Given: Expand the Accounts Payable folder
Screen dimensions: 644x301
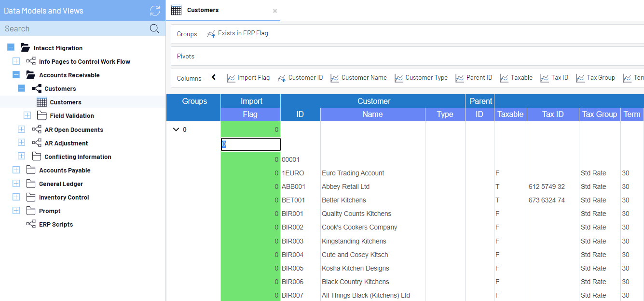Looking at the screenshot, I should (16, 170).
